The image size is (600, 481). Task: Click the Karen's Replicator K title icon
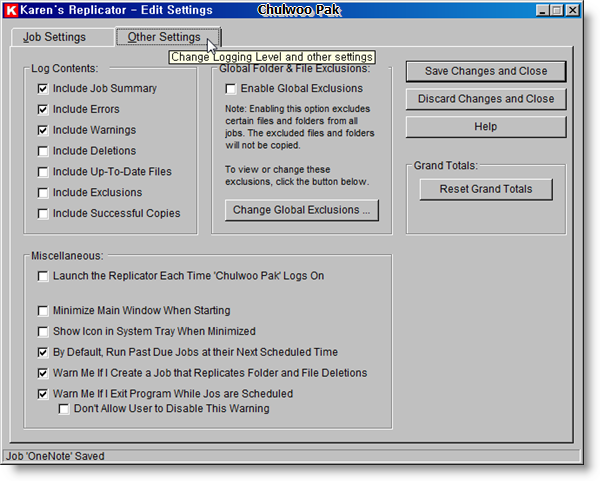pyautogui.click(x=11, y=10)
